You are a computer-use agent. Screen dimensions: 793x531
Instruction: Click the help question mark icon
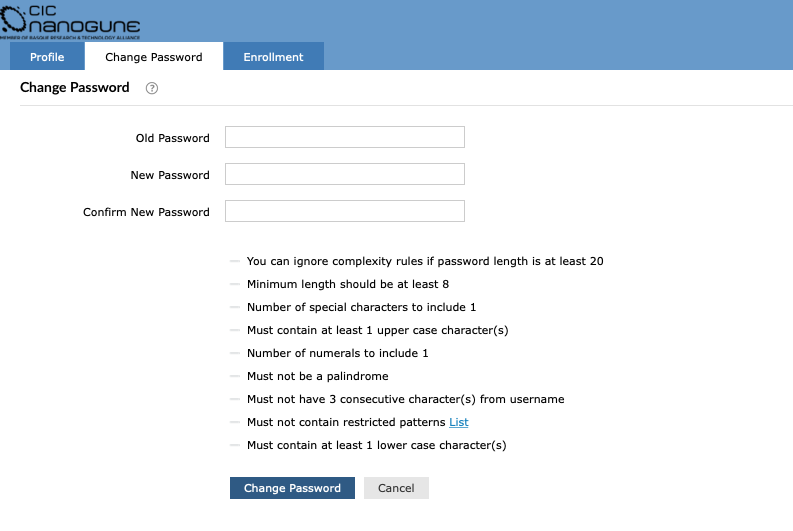coord(152,88)
